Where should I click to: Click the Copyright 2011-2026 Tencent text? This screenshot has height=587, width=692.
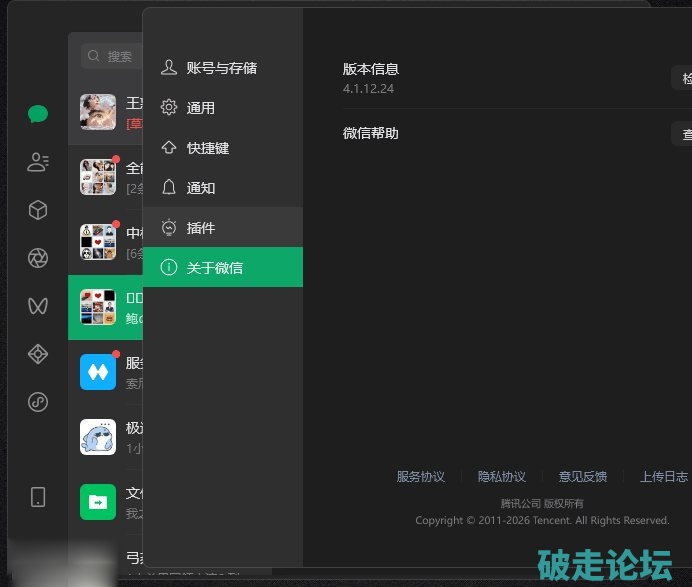click(542, 520)
